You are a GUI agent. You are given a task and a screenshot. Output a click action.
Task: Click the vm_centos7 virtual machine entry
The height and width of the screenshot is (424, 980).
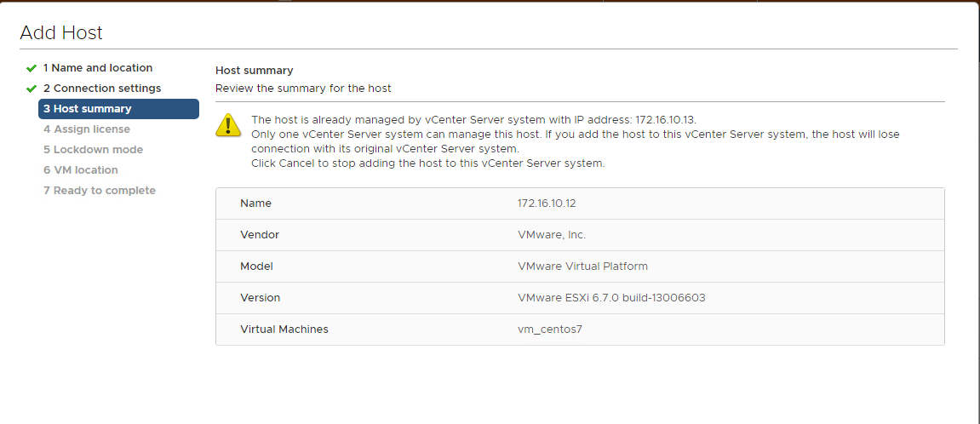click(x=549, y=329)
